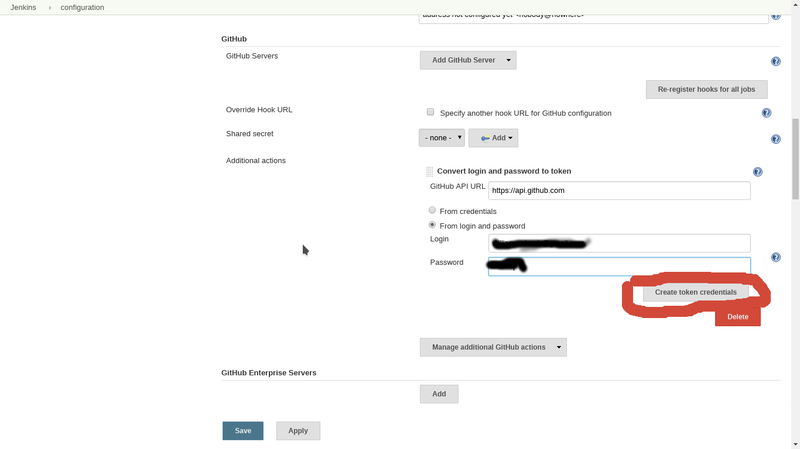
Task: Edit the GitHub API URL field
Action: (619, 190)
